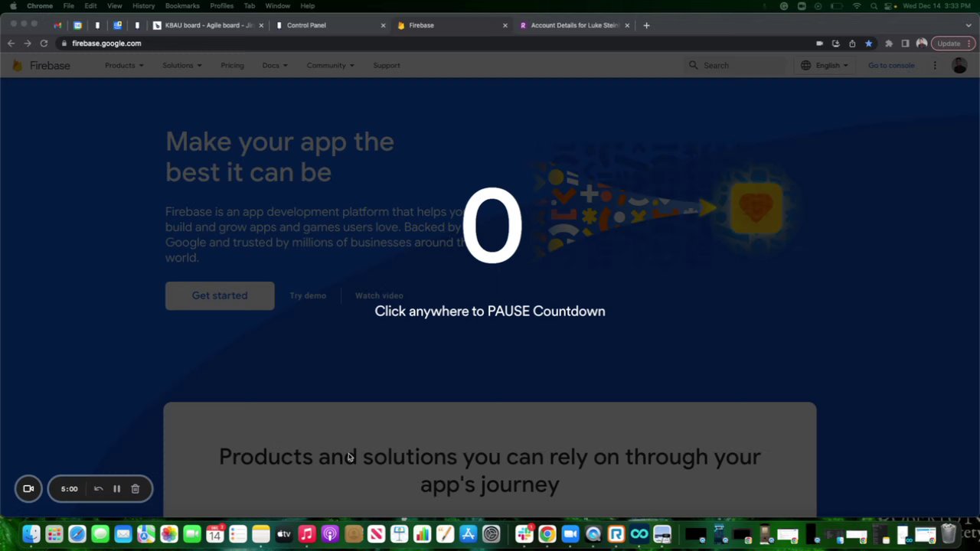Open the Apple menu
Image resolution: width=980 pixels, height=551 pixels.
tap(12, 6)
